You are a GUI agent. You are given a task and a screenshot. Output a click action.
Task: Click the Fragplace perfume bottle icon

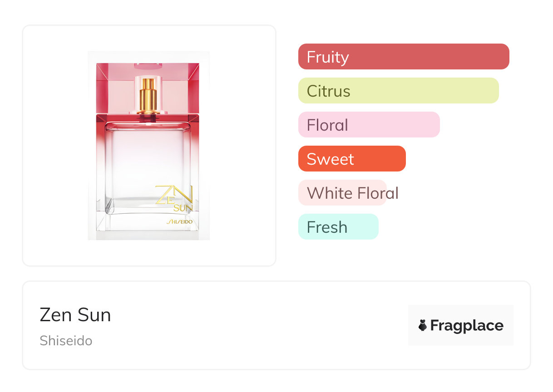(423, 326)
